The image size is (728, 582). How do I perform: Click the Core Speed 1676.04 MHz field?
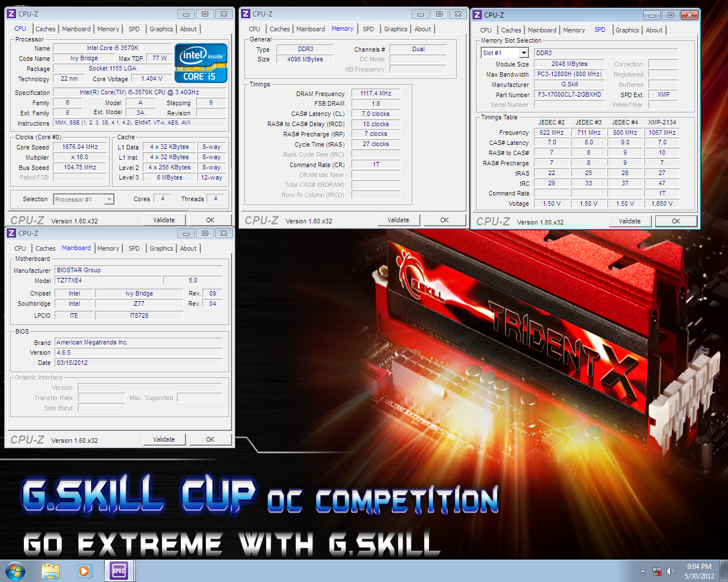(x=80, y=147)
